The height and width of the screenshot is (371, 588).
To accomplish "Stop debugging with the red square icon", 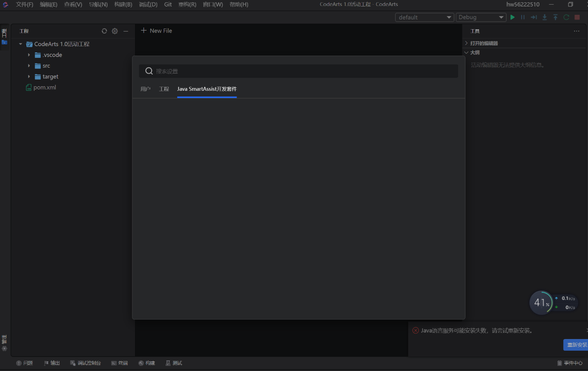I will [x=577, y=17].
